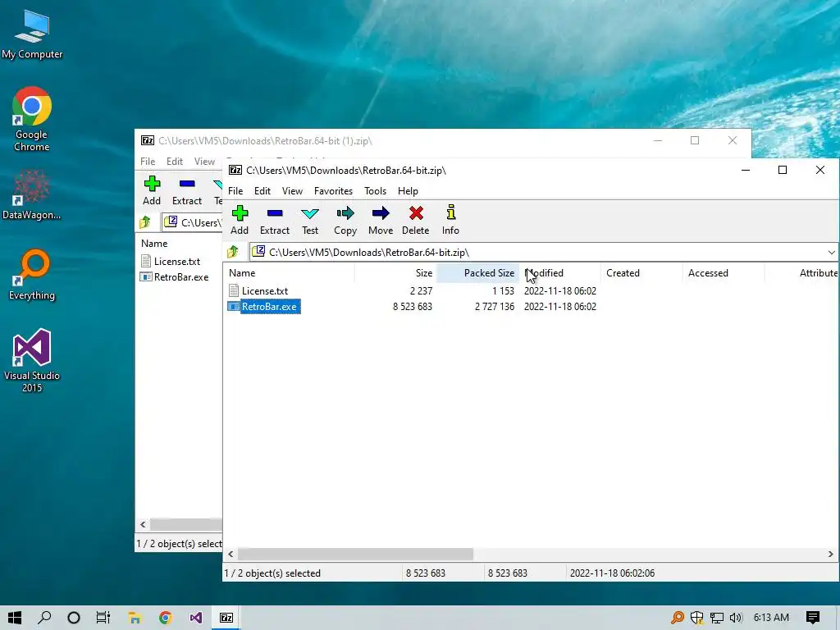Click the Chrome icon on the taskbar
The width and height of the screenshot is (840, 630).
[165, 618]
